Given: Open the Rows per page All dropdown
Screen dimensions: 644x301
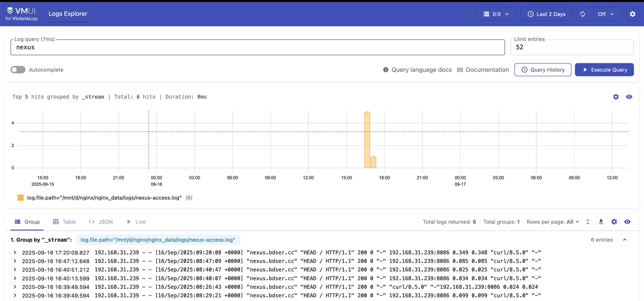Looking at the screenshot, I should click(x=573, y=222).
